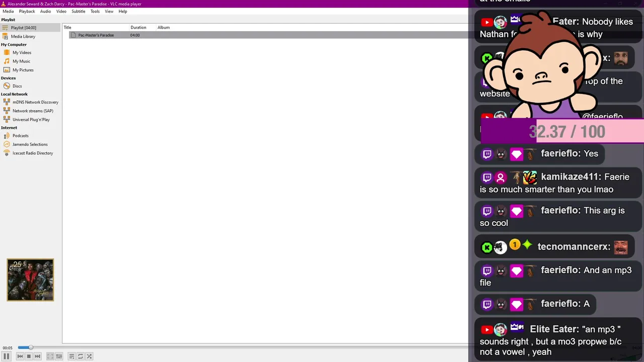Toggle random shuffle playback
Image resolution: width=644 pixels, height=362 pixels.
click(x=89, y=356)
